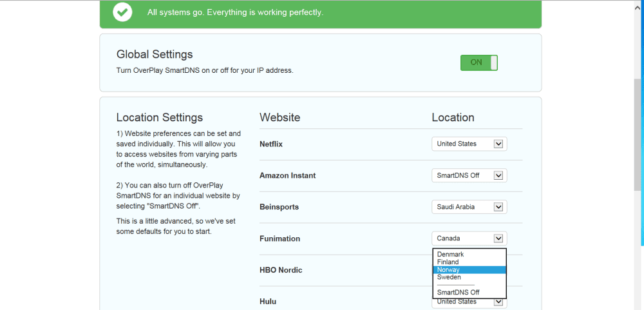
Task: Click the Amazon Instant website label
Action: pos(287,175)
